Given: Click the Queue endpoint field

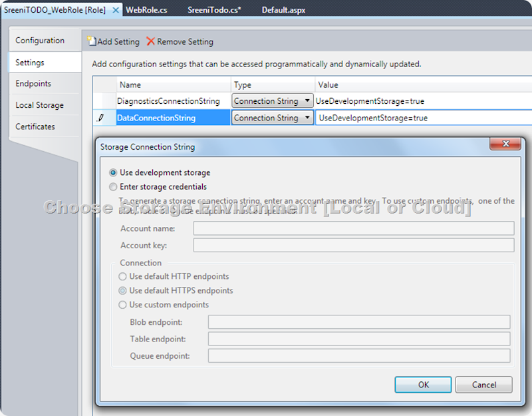Looking at the screenshot, I should [x=359, y=356].
